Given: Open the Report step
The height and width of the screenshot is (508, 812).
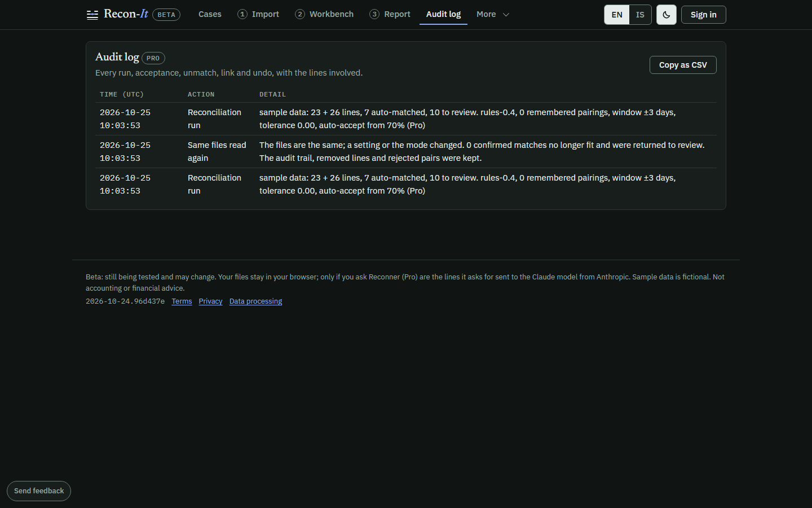Looking at the screenshot, I should tap(390, 14).
